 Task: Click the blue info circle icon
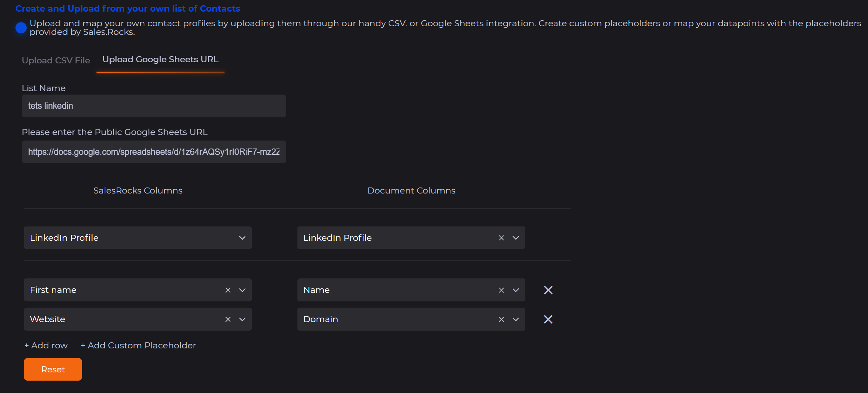[21, 27]
